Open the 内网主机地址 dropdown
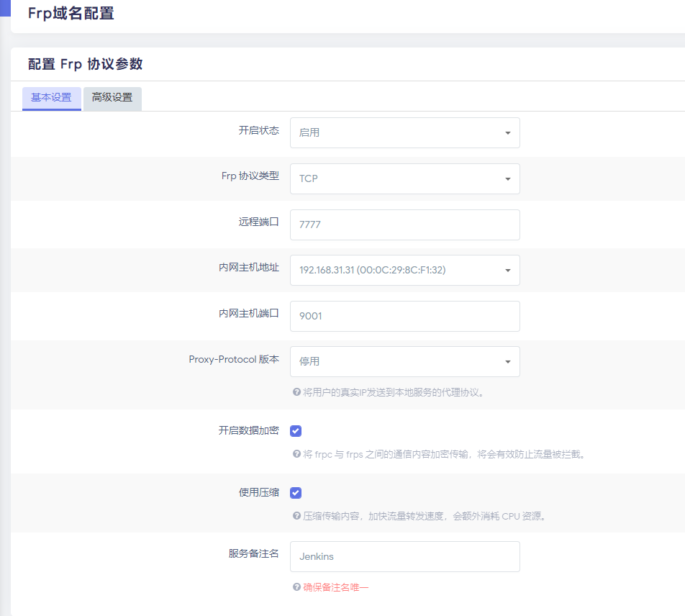685x616 pixels. pos(404,271)
